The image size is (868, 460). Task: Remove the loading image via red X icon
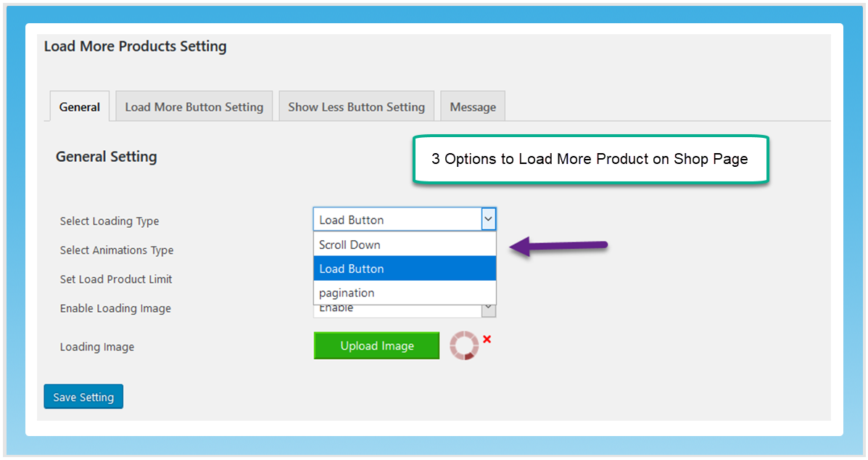[487, 338]
